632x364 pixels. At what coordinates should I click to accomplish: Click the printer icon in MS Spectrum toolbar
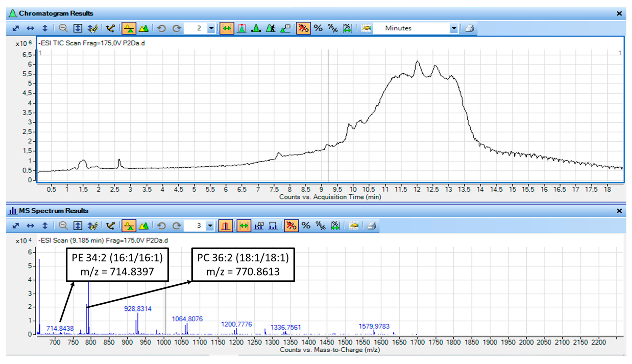click(x=371, y=226)
